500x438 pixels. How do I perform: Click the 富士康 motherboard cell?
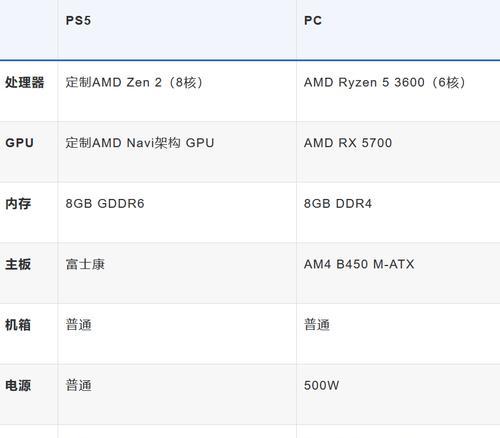(x=85, y=264)
